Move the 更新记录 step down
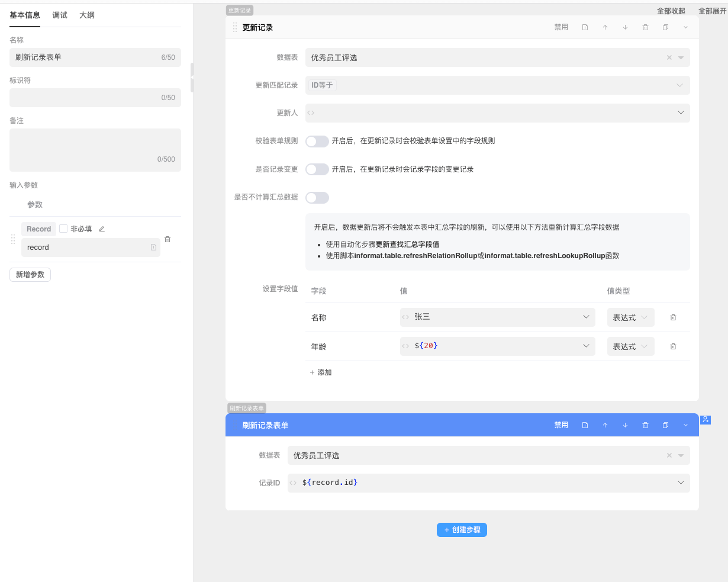The image size is (728, 582). 625,27
